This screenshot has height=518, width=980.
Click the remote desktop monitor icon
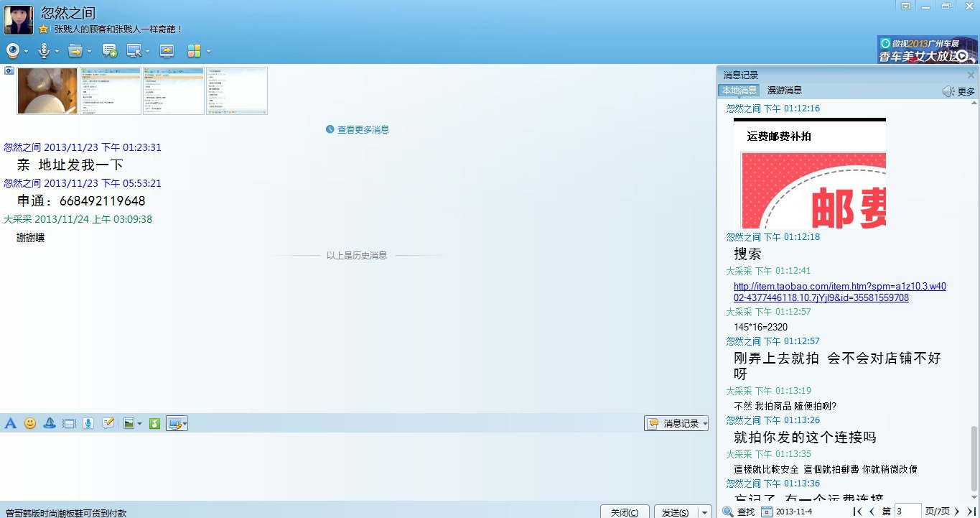[134, 51]
